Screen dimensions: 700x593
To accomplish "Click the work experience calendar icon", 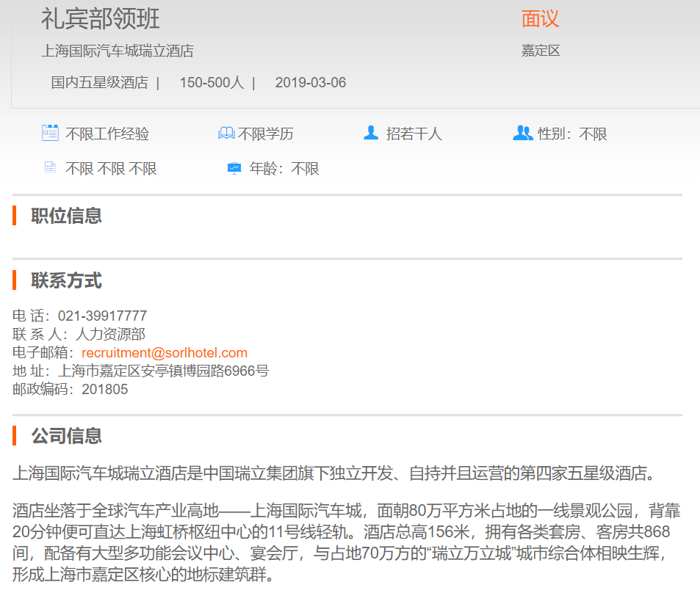I will 50,133.
